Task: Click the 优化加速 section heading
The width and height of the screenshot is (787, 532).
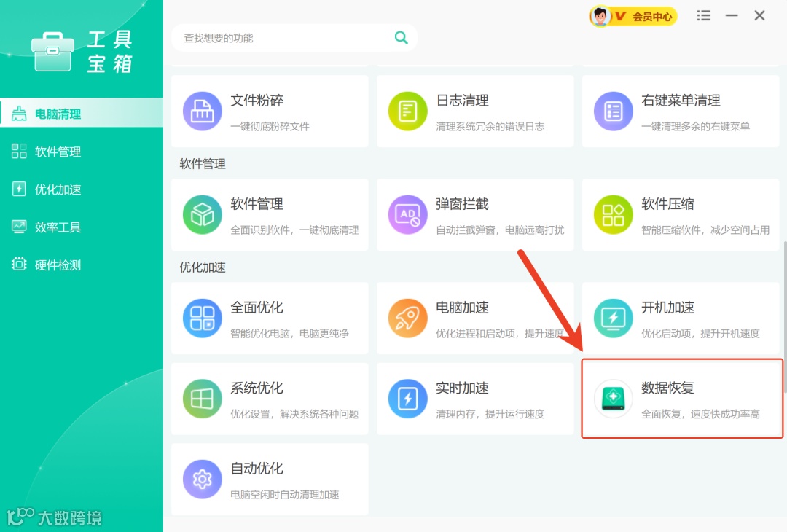Action: 203,267
